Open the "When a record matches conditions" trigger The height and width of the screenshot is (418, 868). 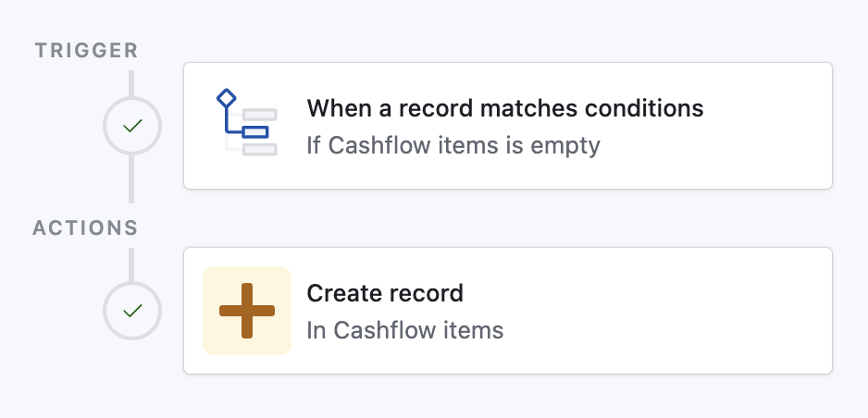pos(504,108)
